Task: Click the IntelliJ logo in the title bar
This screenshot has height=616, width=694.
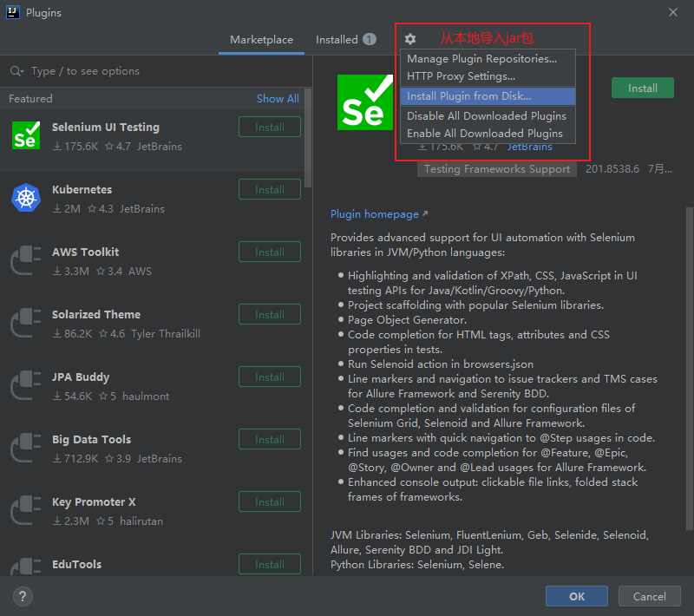Action: pos(13,12)
